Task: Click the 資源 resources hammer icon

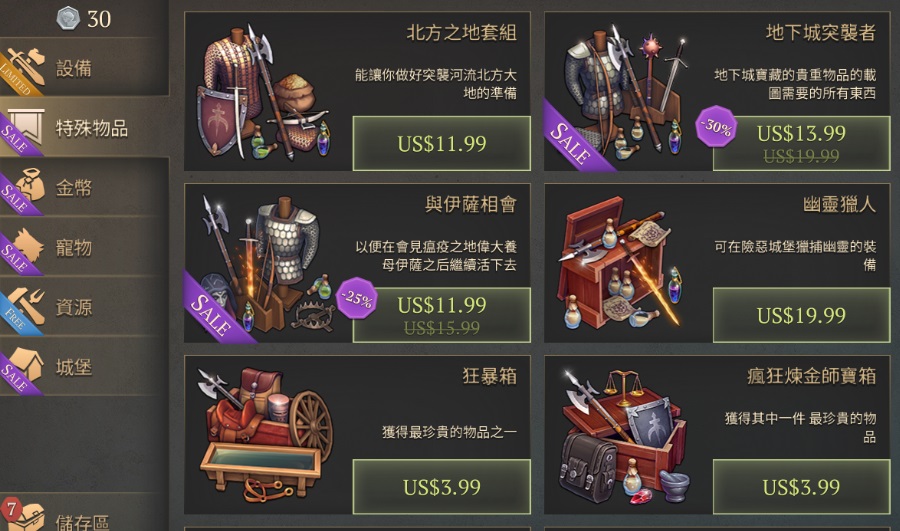Action: coord(28,304)
